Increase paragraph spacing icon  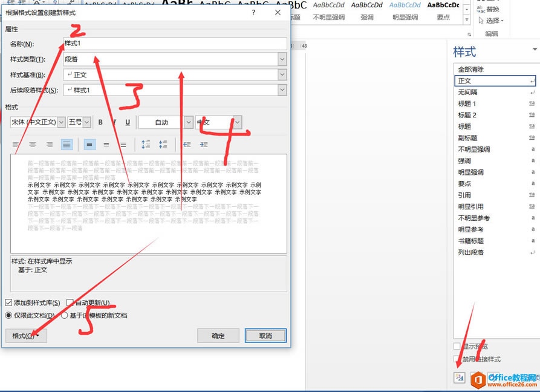tap(146, 145)
